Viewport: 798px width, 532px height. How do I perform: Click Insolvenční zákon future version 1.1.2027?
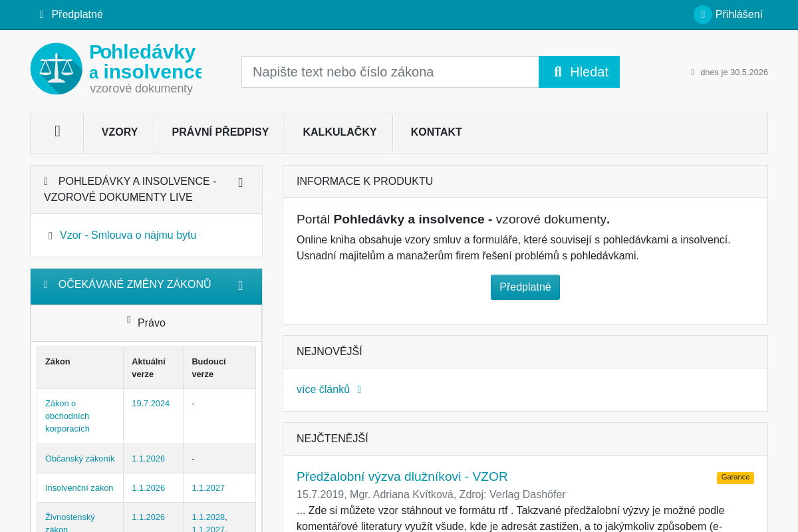click(x=208, y=488)
